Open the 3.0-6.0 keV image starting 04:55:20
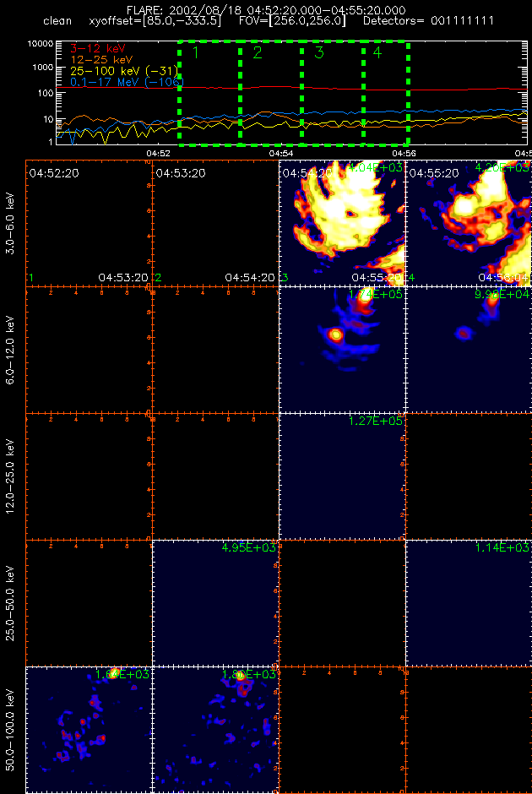 coord(469,223)
